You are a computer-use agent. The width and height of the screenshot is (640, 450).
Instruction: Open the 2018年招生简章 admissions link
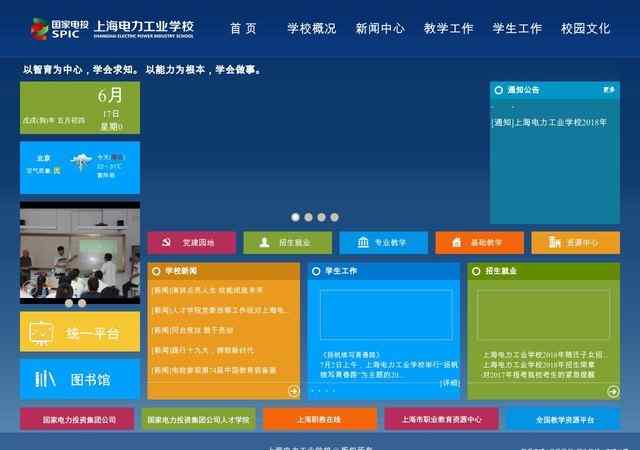tap(539, 365)
